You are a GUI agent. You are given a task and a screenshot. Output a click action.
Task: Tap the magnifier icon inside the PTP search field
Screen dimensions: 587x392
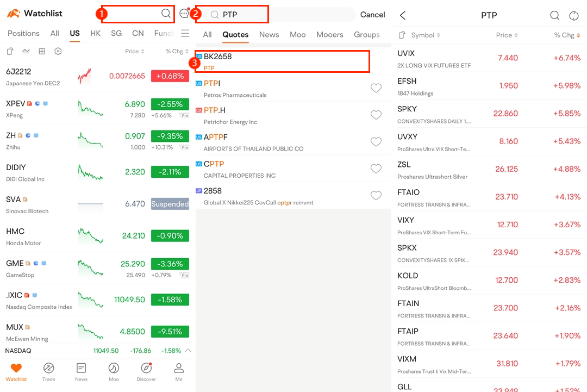coord(215,15)
